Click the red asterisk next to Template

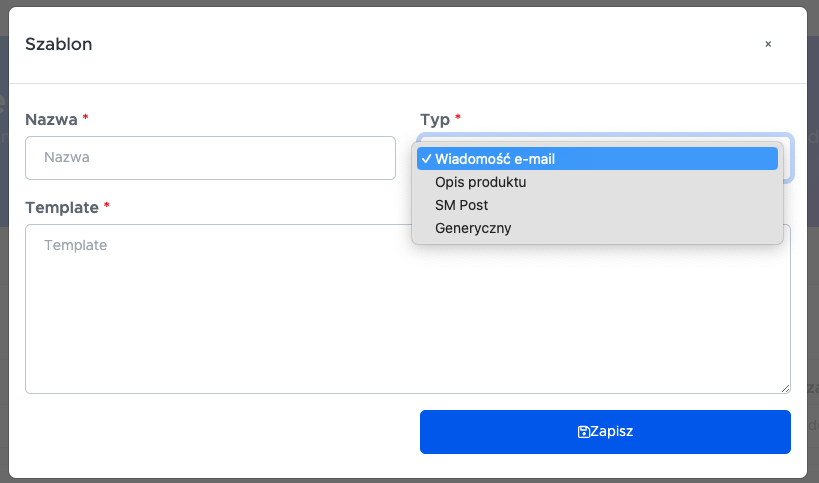click(x=106, y=206)
